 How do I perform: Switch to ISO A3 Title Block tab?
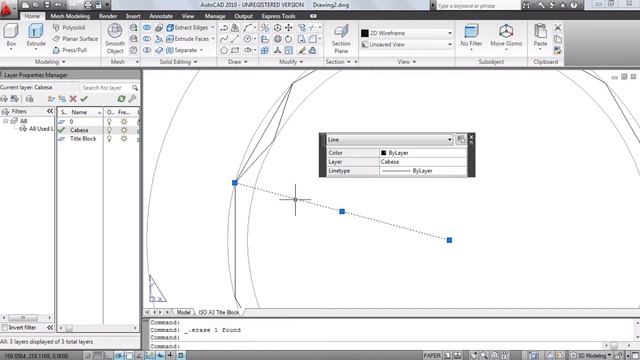pyautogui.click(x=219, y=312)
